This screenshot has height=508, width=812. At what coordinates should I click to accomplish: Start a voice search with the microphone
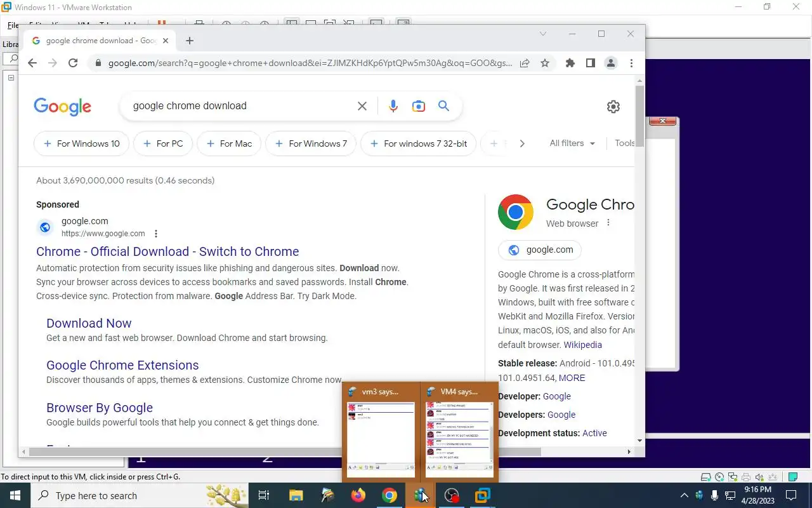(x=393, y=106)
